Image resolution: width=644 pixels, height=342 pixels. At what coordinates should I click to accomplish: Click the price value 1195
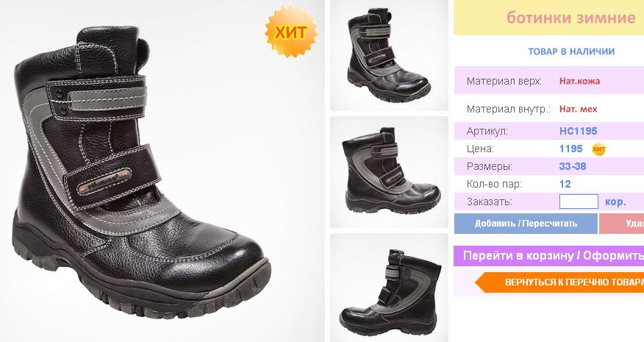571,149
